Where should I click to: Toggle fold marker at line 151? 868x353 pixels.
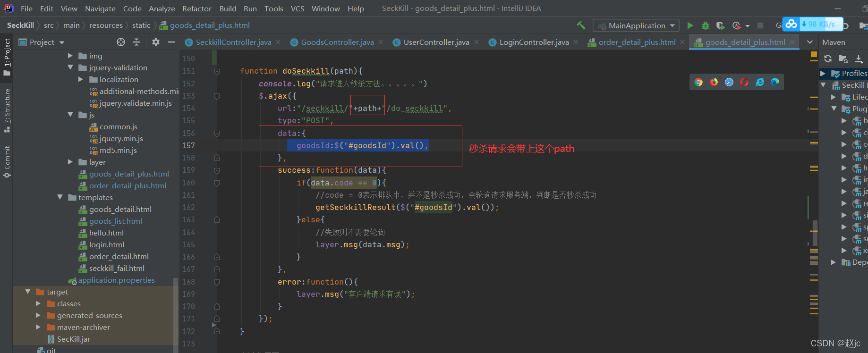(x=217, y=71)
